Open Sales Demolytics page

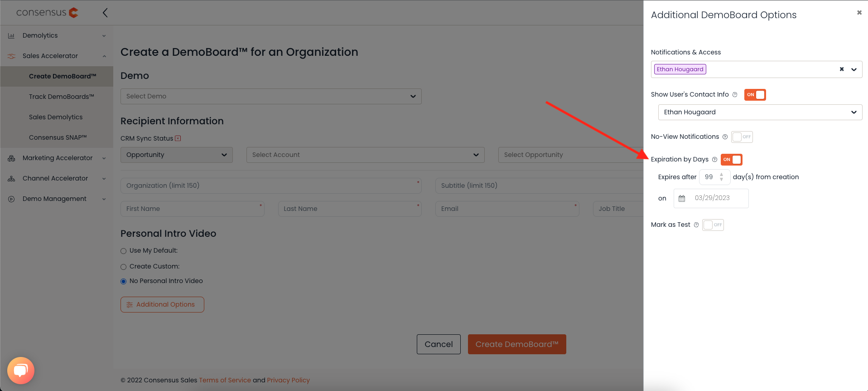click(x=57, y=117)
